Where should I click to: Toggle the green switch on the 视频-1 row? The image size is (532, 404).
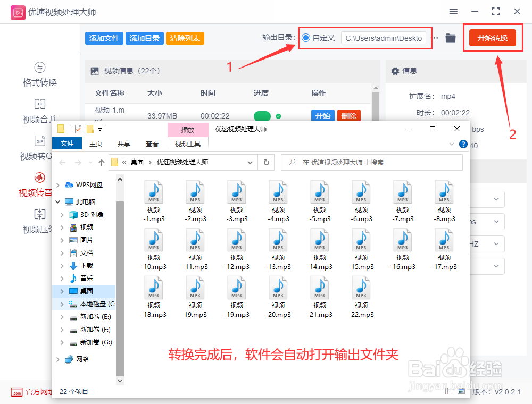click(x=262, y=115)
